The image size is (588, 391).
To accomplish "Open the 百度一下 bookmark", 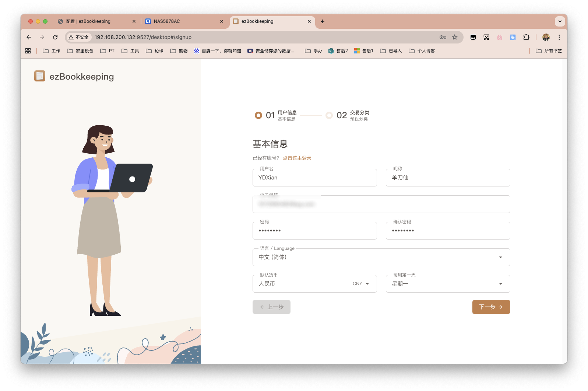I will (x=218, y=51).
